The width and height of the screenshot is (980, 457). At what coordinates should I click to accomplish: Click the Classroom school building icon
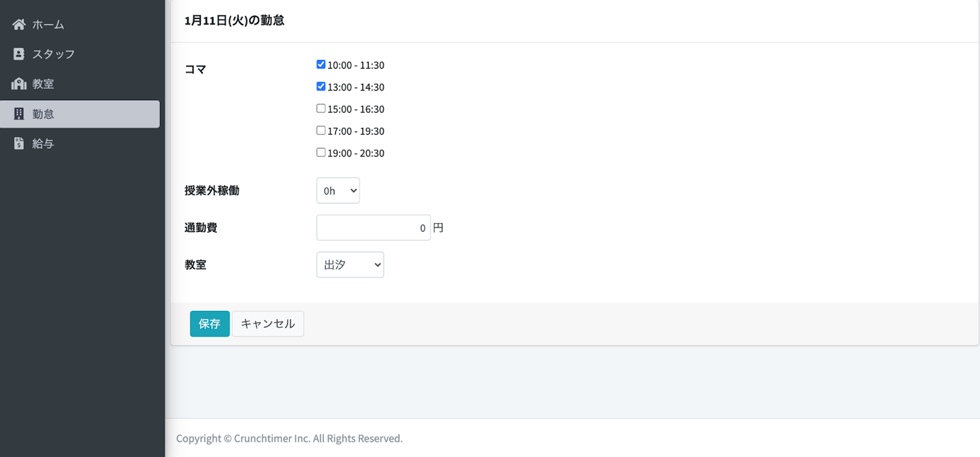click(19, 84)
